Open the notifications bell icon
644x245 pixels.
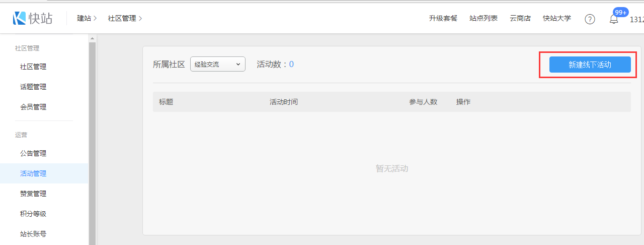coord(613,20)
